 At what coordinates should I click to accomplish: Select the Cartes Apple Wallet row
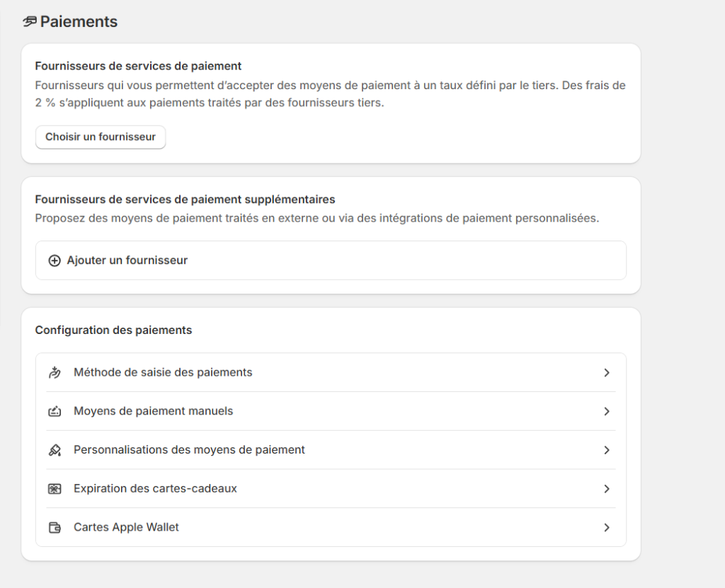[331, 527]
